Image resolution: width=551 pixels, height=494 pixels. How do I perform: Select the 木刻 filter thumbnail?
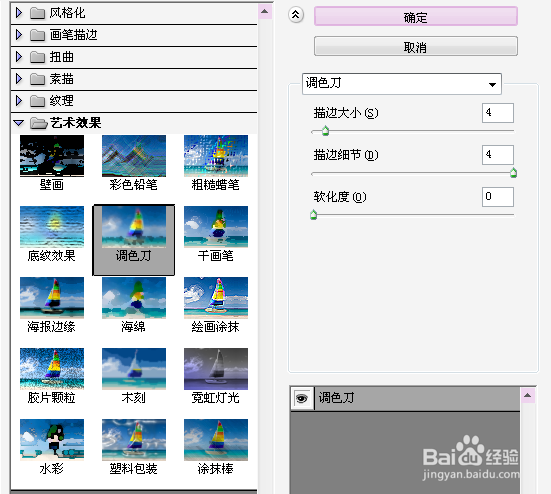[134, 369]
